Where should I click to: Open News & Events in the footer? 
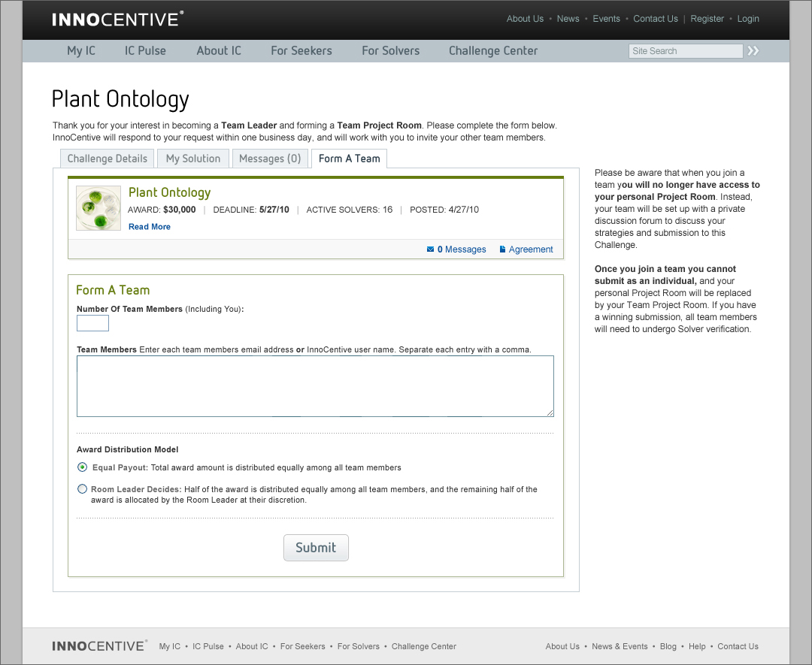(x=620, y=646)
